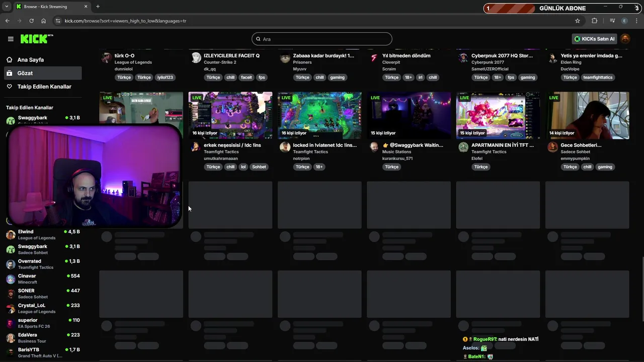This screenshot has height=362, width=644.
Task: Open the browser extensions puzzle icon
Action: tap(594, 21)
